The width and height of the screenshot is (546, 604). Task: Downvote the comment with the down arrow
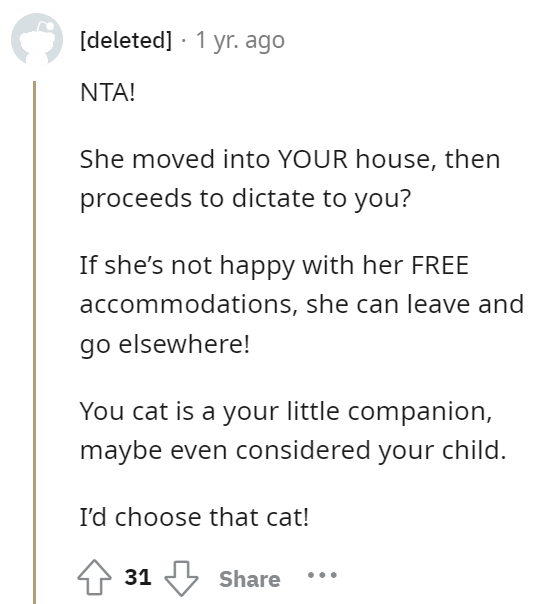(181, 578)
